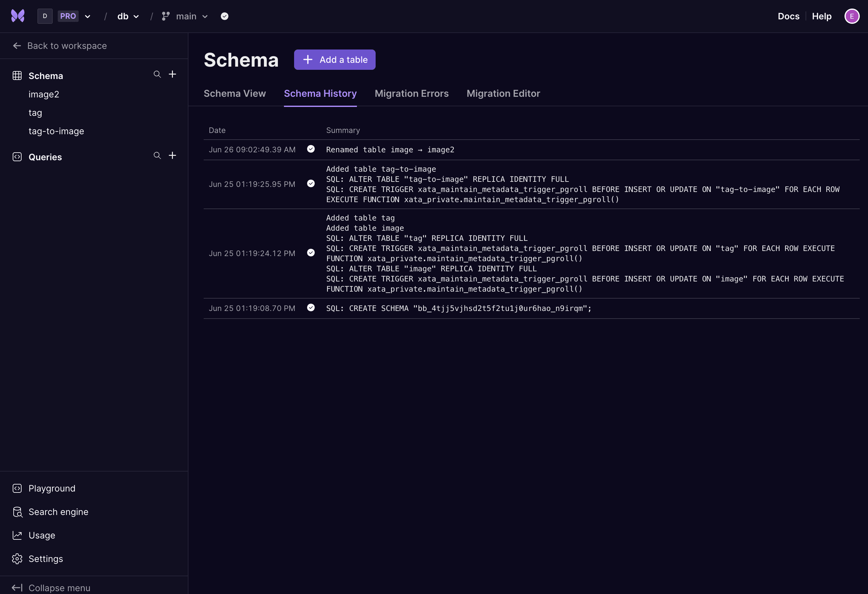Open the Migration Editor tab
This screenshot has height=594, width=868.
click(x=503, y=93)
